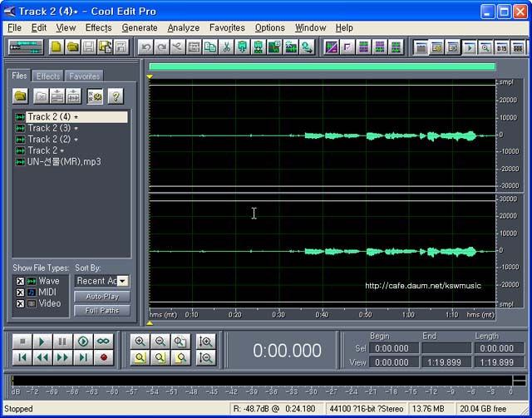Start recording with the red Record button
Image resolution: width=532 pixels, height=418 pixels.
tap(103, 357)
